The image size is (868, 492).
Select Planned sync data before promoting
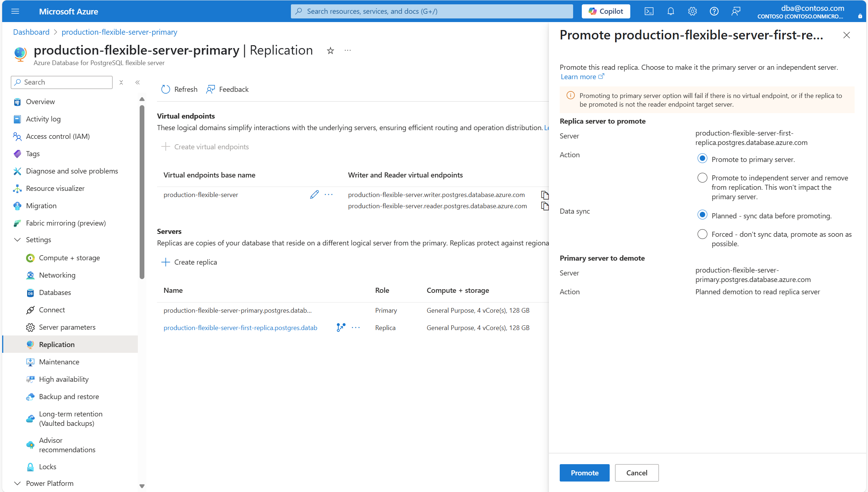pos(702,215)
